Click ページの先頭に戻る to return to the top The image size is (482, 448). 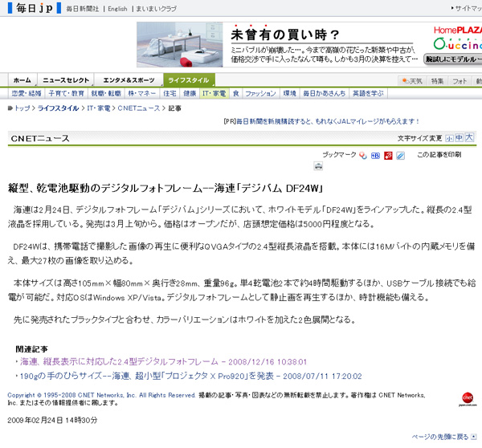point(440,437)
